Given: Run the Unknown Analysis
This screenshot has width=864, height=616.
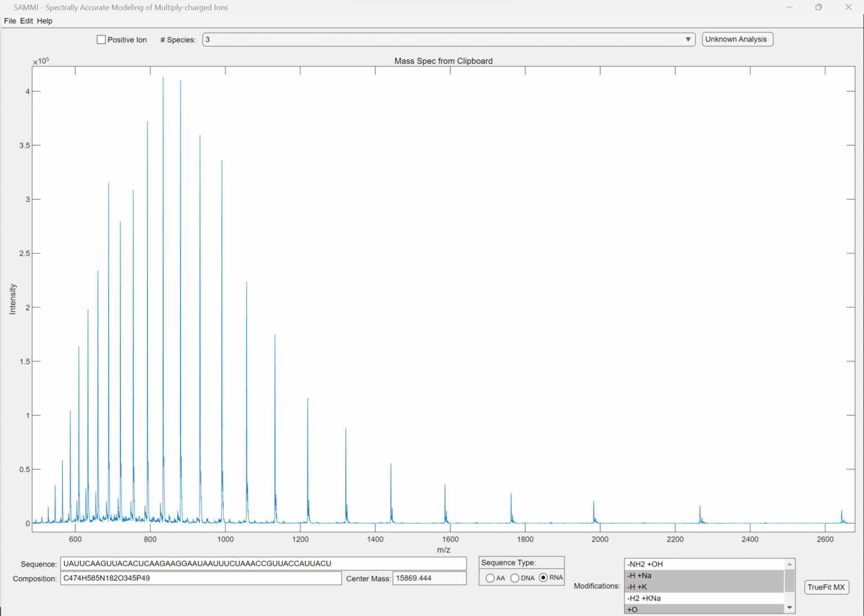Looking at the screenshot, I should click(737, 39).
